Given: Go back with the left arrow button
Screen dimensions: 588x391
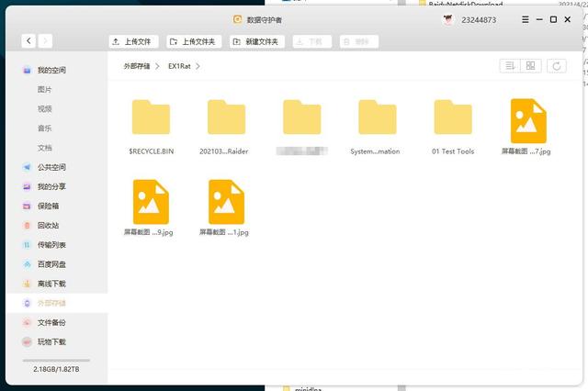Looking at the screenshot, I should pyautogui.click(x=28, y=40).
